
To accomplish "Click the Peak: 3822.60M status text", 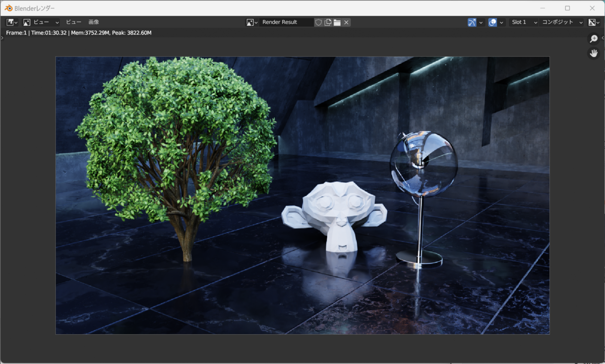I will (132, 33).
